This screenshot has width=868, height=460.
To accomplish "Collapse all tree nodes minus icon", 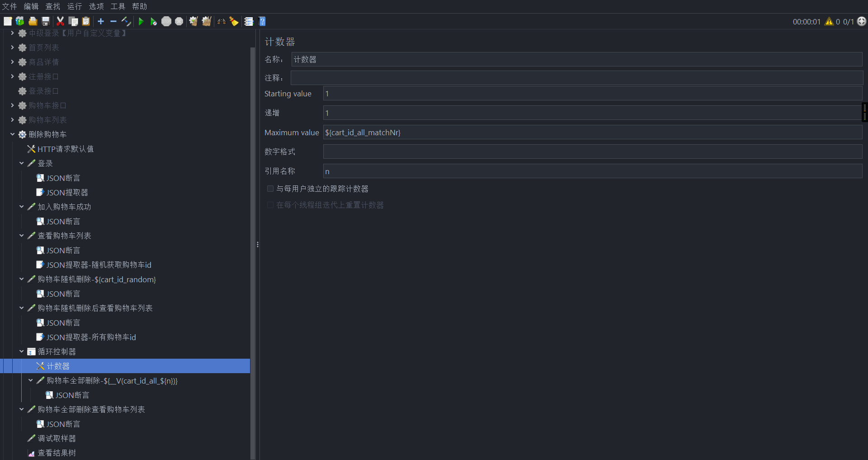I will click(x=113, y=21).
